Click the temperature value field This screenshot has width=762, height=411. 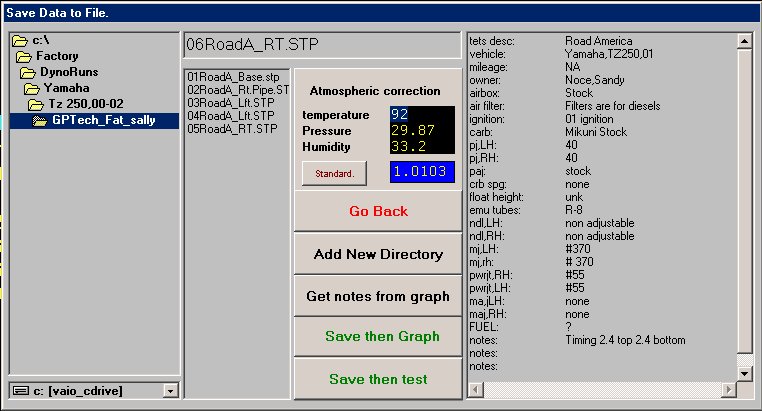pos(421,114)
